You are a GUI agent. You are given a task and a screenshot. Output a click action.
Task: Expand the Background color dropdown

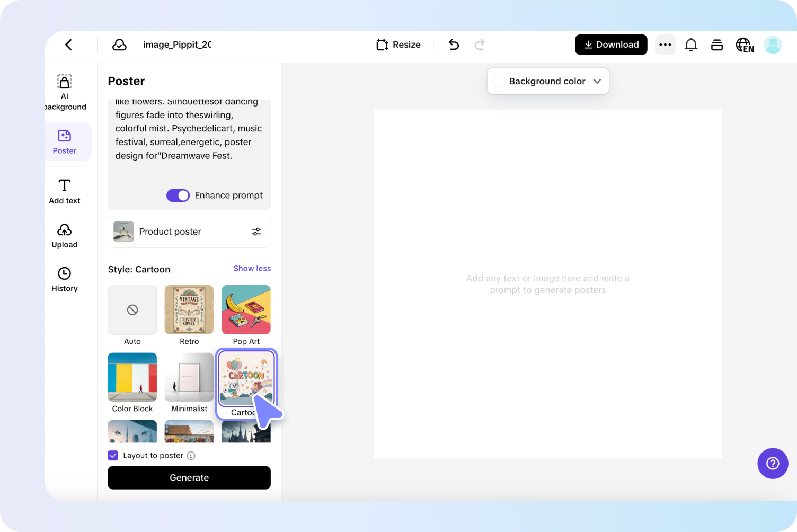pos(597,81)
